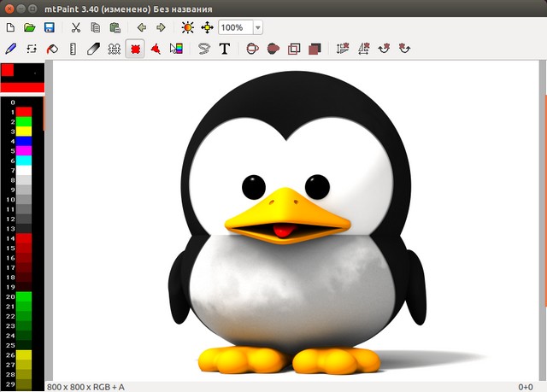The image size is (547, 392).
Task: Select the Smudge tool
Action: (x=93, y=49)
